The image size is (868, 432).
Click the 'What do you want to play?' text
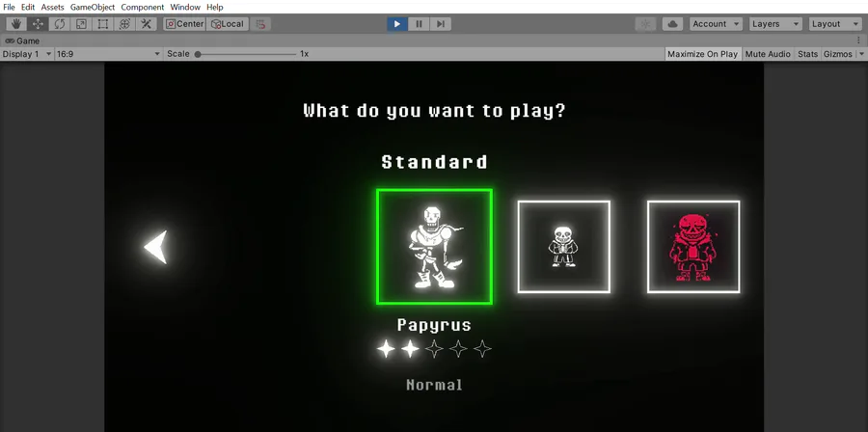coord(435,111)
